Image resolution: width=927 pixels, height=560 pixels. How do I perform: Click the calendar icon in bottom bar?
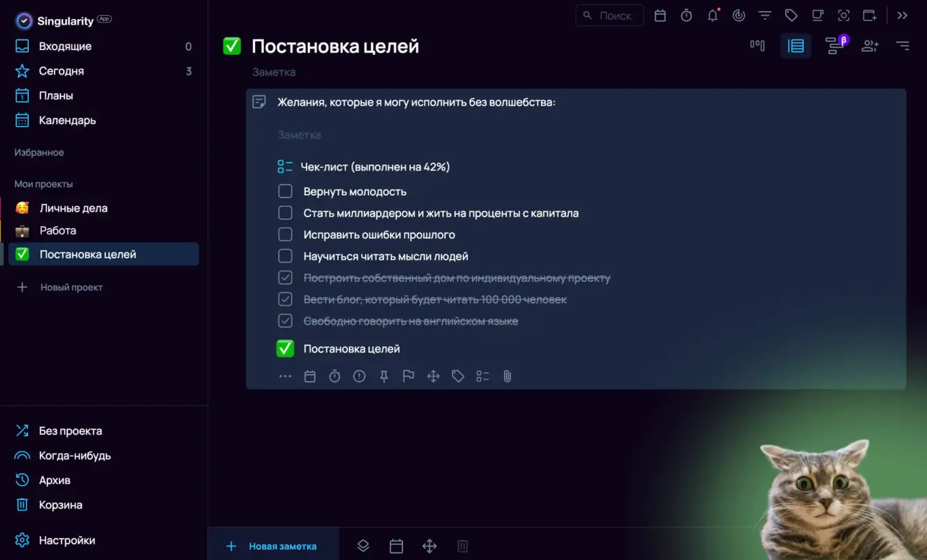396,546
